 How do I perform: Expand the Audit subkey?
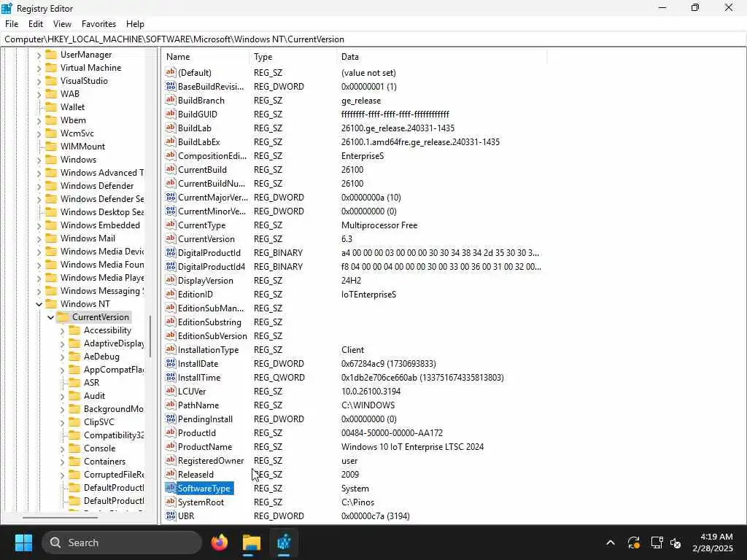[63, 396]
